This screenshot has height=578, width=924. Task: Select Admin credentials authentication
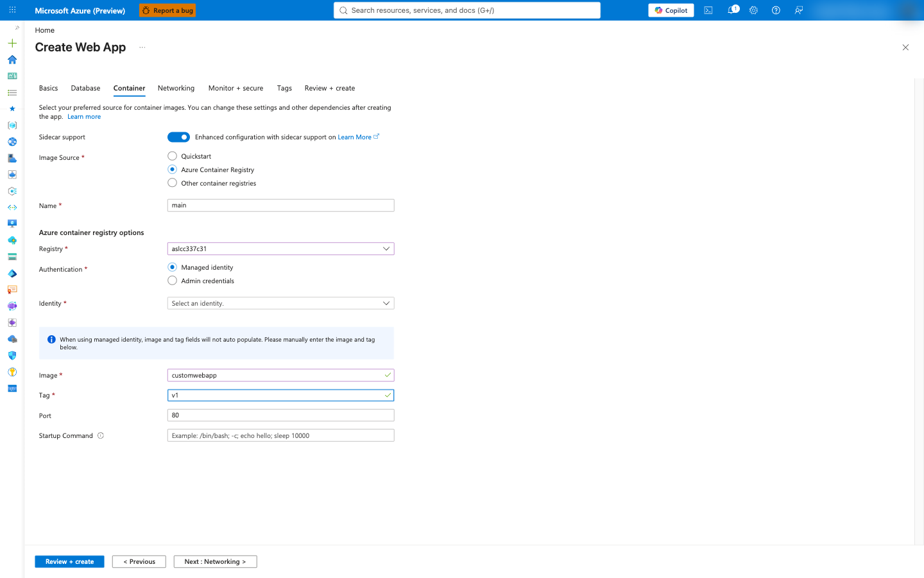click(x=172, y=281)
